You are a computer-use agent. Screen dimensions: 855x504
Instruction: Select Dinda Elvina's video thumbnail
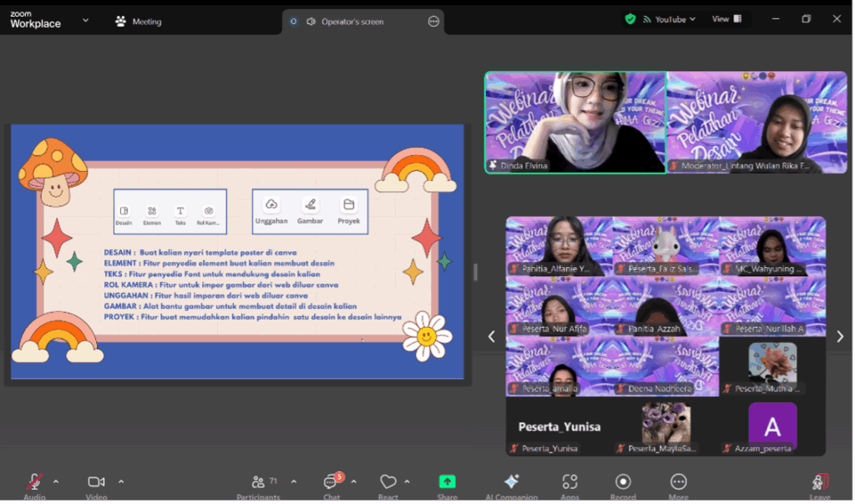coord(575,122)
